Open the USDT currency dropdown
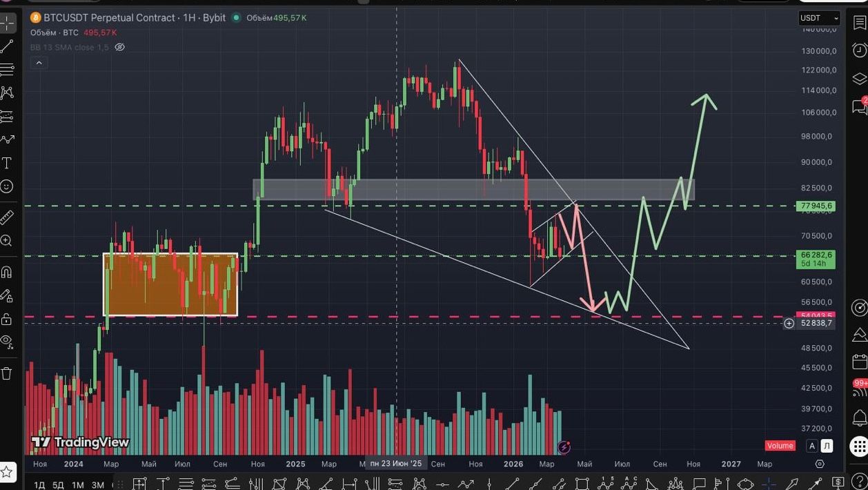Viewport: 868px width, 490px height. click(819, 19)
